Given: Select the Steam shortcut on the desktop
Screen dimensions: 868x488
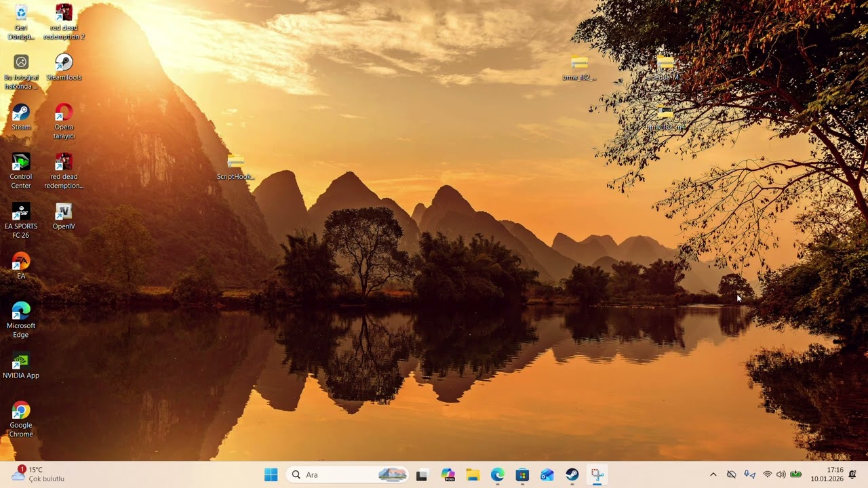Looking at the screenshot, I should [21, 117].
